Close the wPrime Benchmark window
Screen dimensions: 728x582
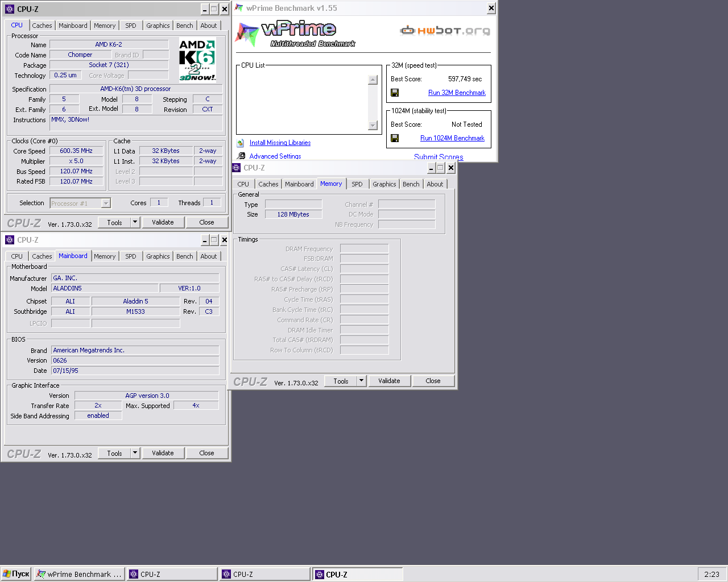click(491, 8)
